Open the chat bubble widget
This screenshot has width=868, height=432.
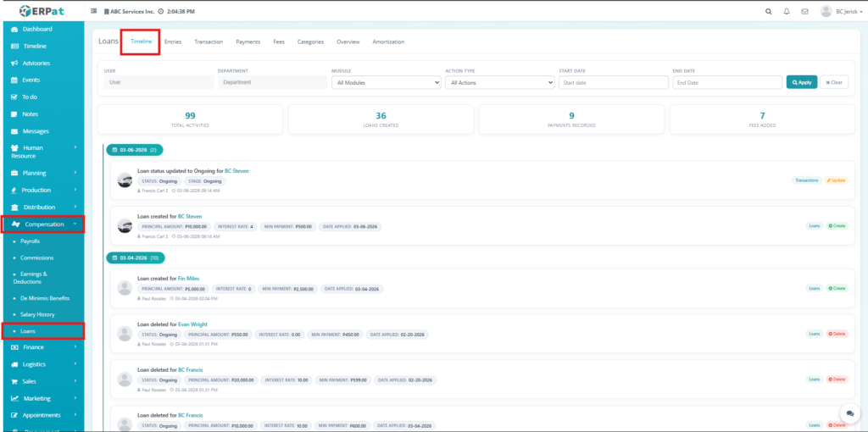click(x=849, y=413)
